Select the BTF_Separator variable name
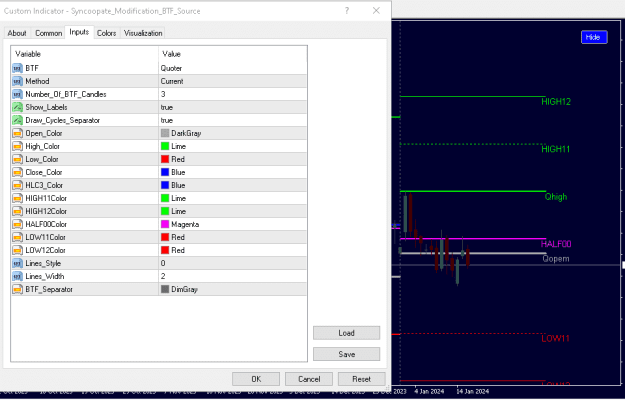Screen dimensions: 625x400 click(x=49, y=290)
